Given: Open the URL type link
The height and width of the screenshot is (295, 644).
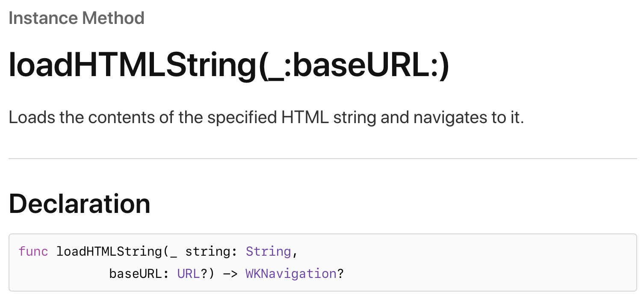Looking at the screenshot, I should click(x=189, y=274).
